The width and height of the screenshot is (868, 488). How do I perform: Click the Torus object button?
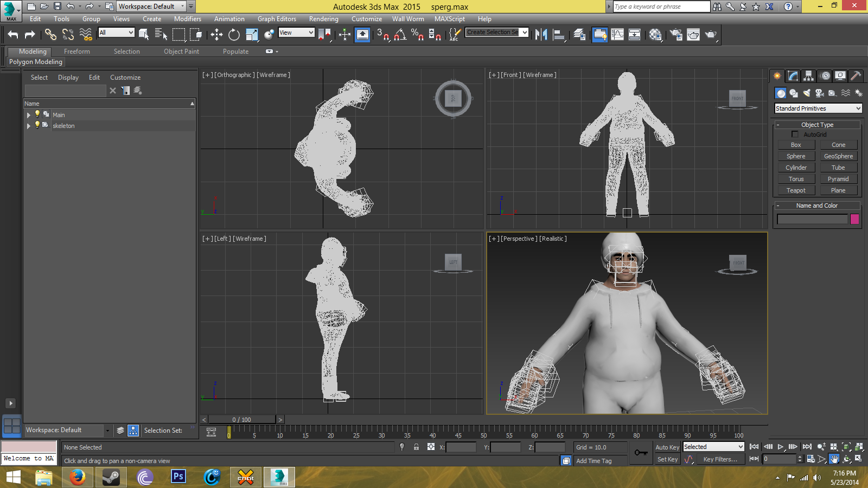coord(796,179)
